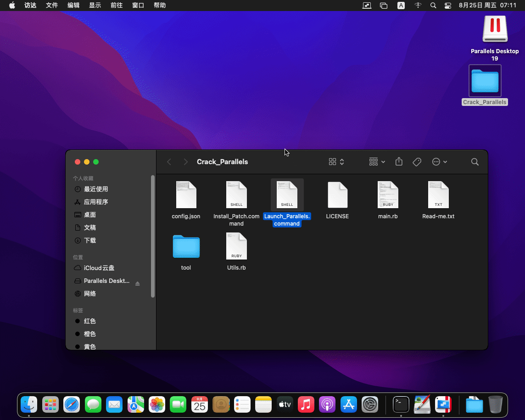Image resolution: width=525 pixels, height=420 pixels.
Task: Open Control Center in menu bar
Action: [x=447, y=6]
